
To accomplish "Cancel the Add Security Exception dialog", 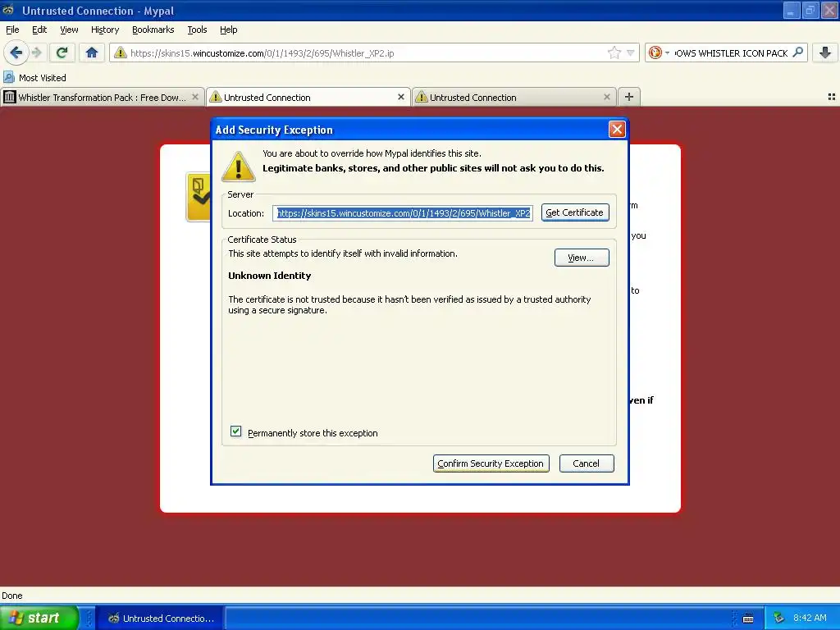I will click(x=586, y=463).
